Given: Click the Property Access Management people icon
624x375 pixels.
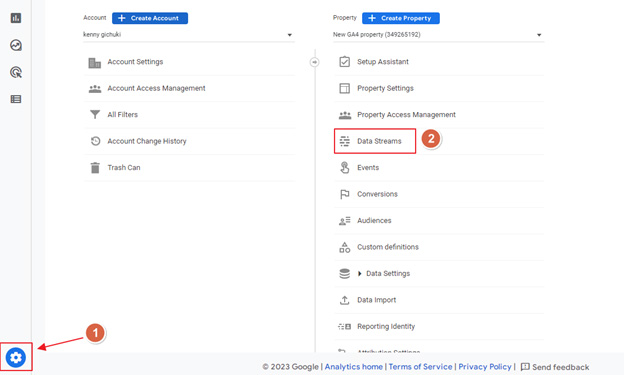Looking at the screenshot, I should [x=345, y=115].
